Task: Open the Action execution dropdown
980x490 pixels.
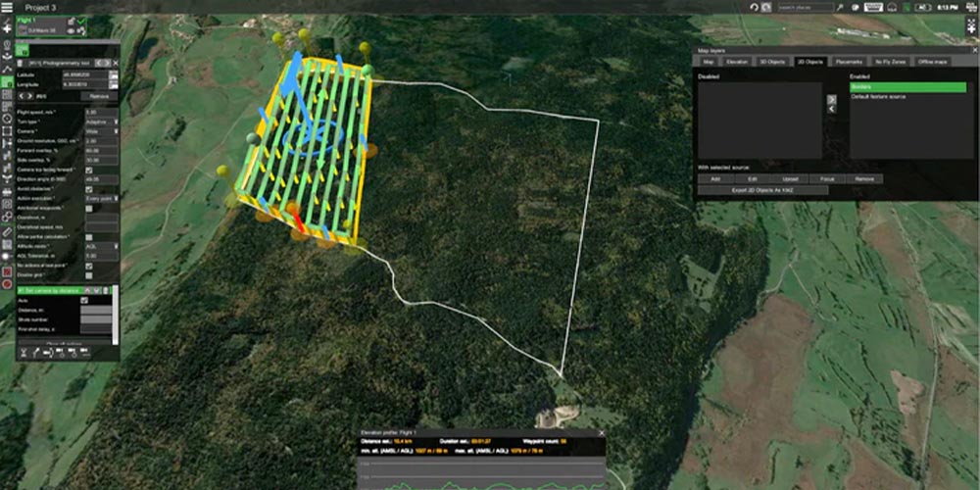Action: pos(102,199)
